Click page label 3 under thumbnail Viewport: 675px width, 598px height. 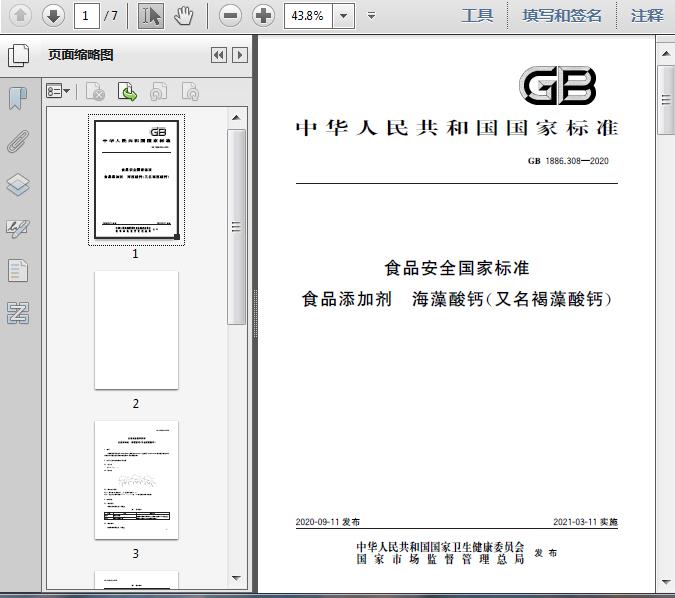(136, 554)
